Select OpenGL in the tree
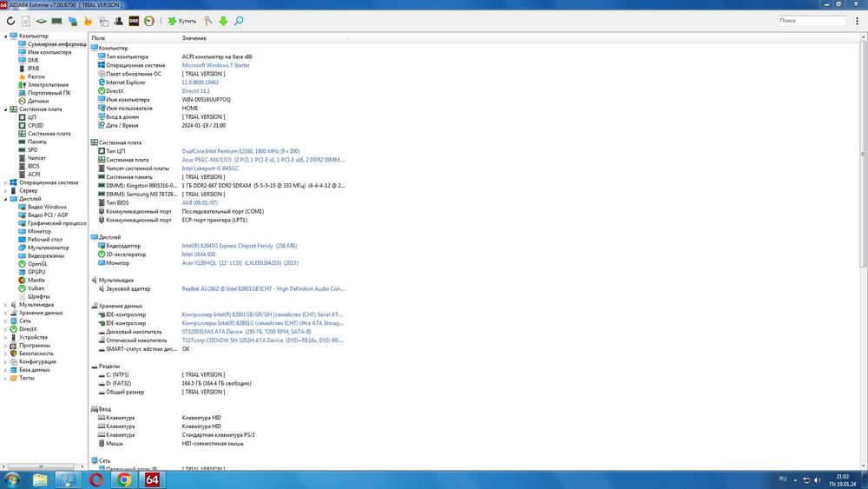The image size is (868, 489). click(x=37, y=264)
